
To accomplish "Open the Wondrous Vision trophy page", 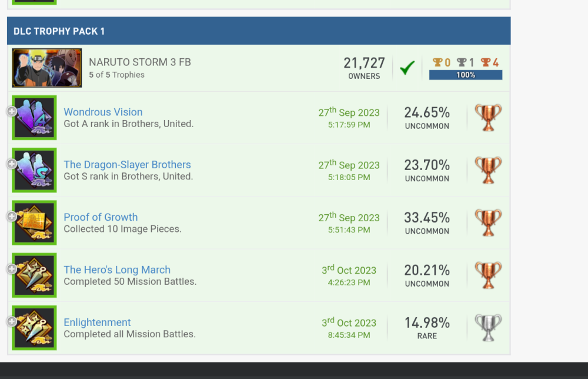I will pos(103,112).
